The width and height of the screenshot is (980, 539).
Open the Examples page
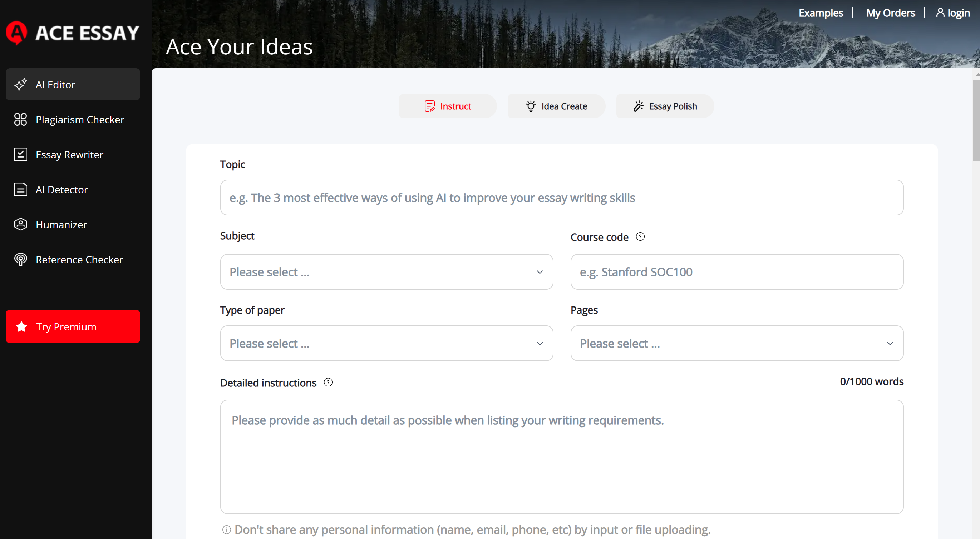(821, 13)
